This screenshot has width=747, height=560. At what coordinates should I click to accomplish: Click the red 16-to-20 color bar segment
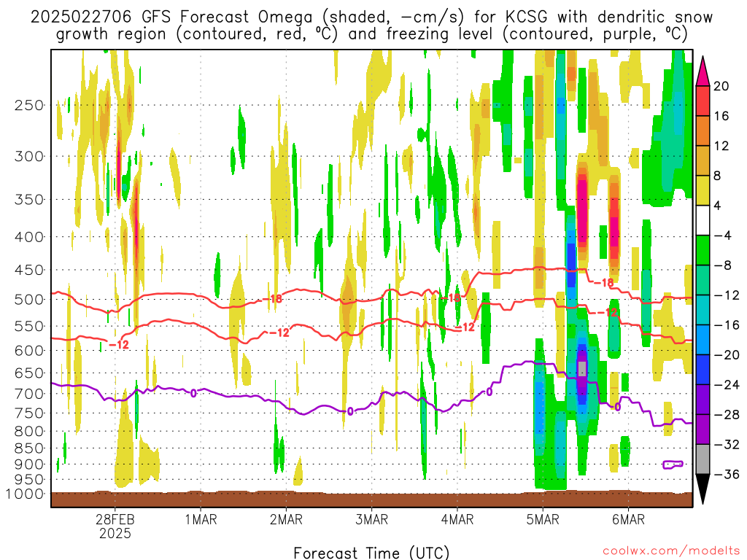[x=703, y=101]
